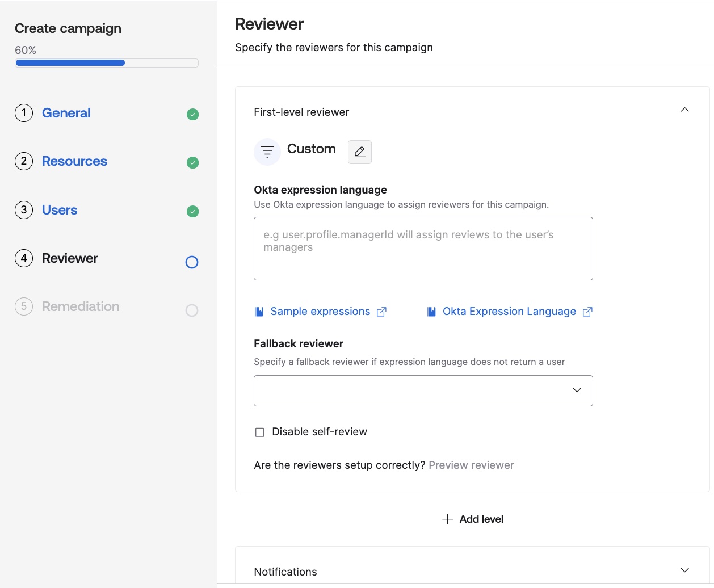The height and width of the screenshot is (588, 714).
Task: Enable the Disable self-review checkbox
Action: 260,432
